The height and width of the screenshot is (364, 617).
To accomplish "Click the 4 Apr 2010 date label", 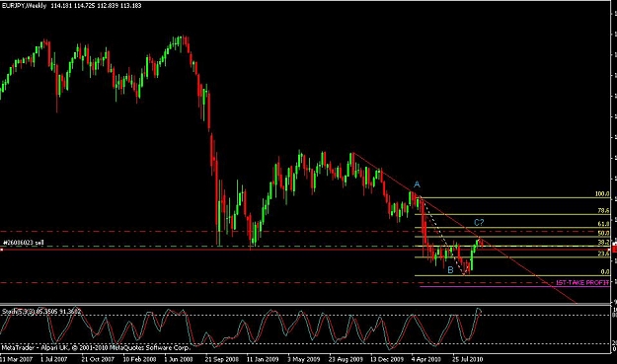I will (x=426, y=359).
